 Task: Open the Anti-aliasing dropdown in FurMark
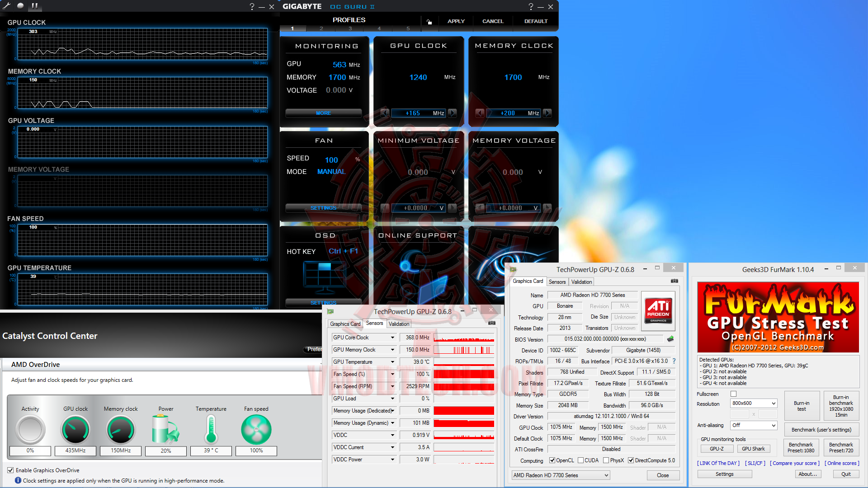point(753,425)
